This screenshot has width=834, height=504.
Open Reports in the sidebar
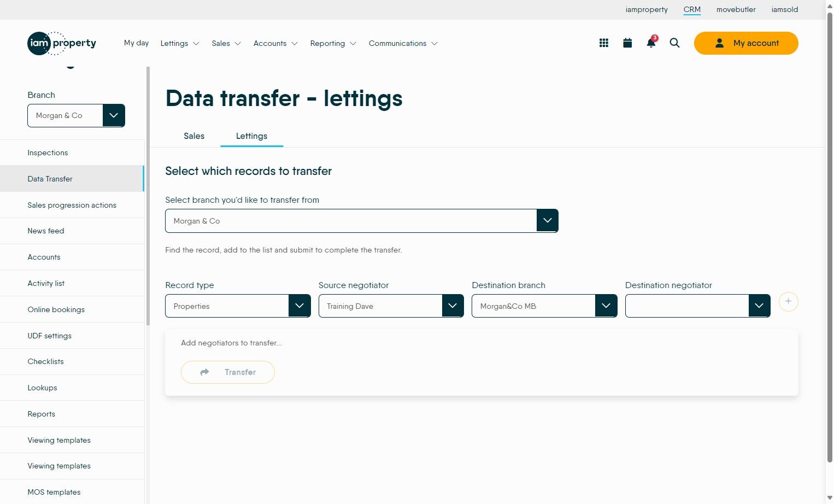tap(72, 414)
